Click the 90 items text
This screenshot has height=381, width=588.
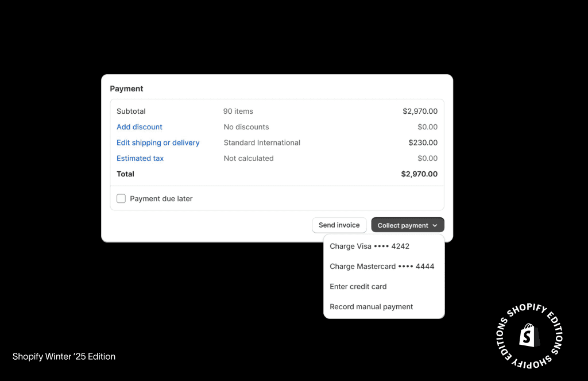(238, 111)
